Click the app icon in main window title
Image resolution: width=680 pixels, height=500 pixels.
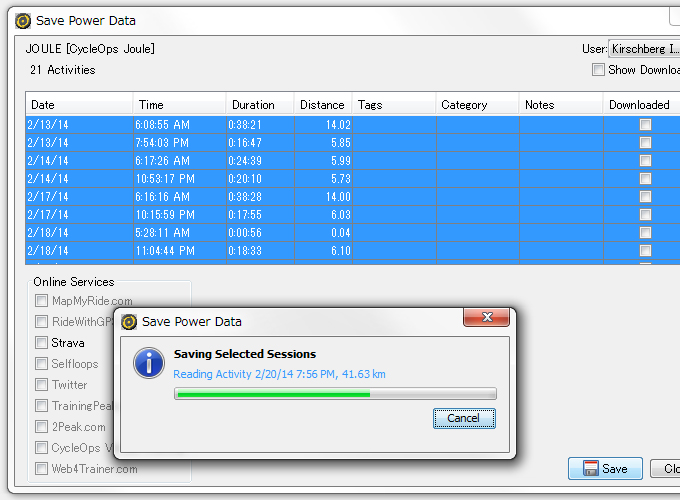pyautogui.click(x=23, y=20)
